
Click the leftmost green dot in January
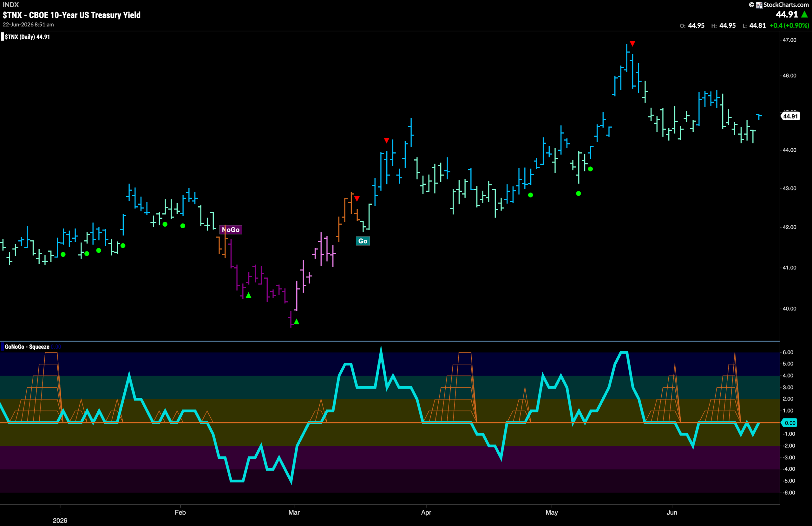(x=63, y=255)
